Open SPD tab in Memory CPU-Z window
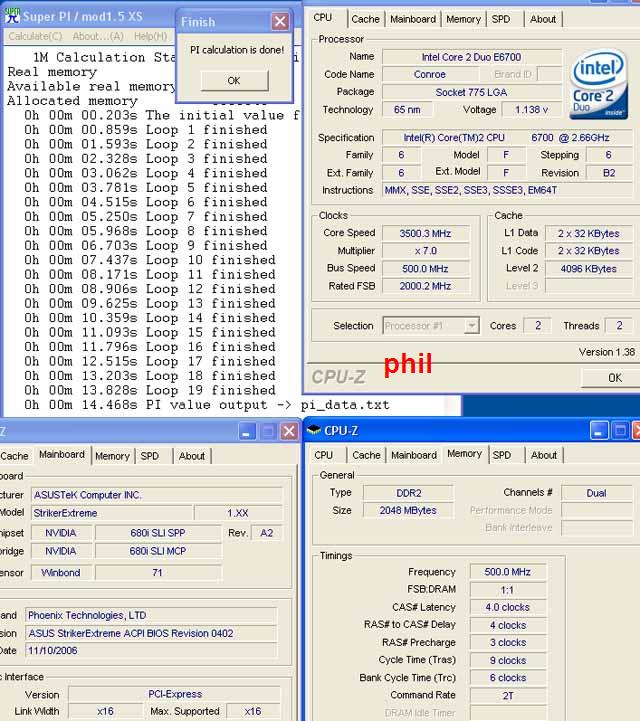Viewport: 640px width, 721px height. coord(502,455)
